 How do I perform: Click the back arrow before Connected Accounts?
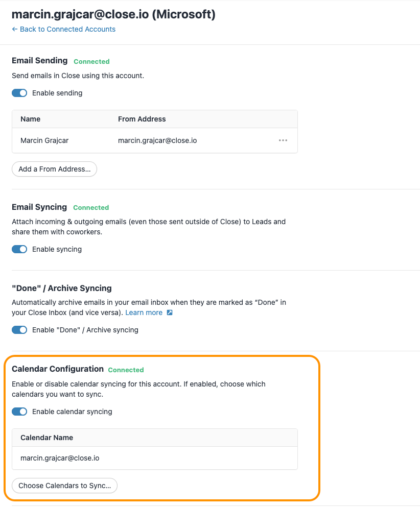(14, 29)
